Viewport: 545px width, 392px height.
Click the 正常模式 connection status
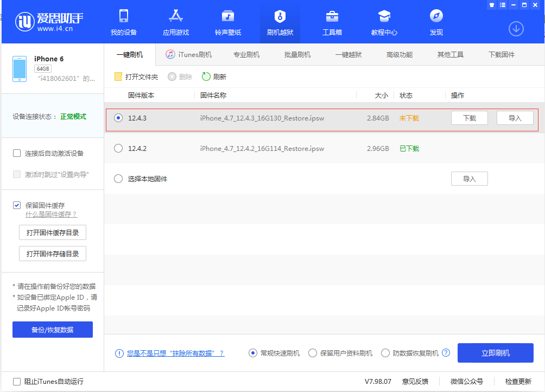click(73, 116)
